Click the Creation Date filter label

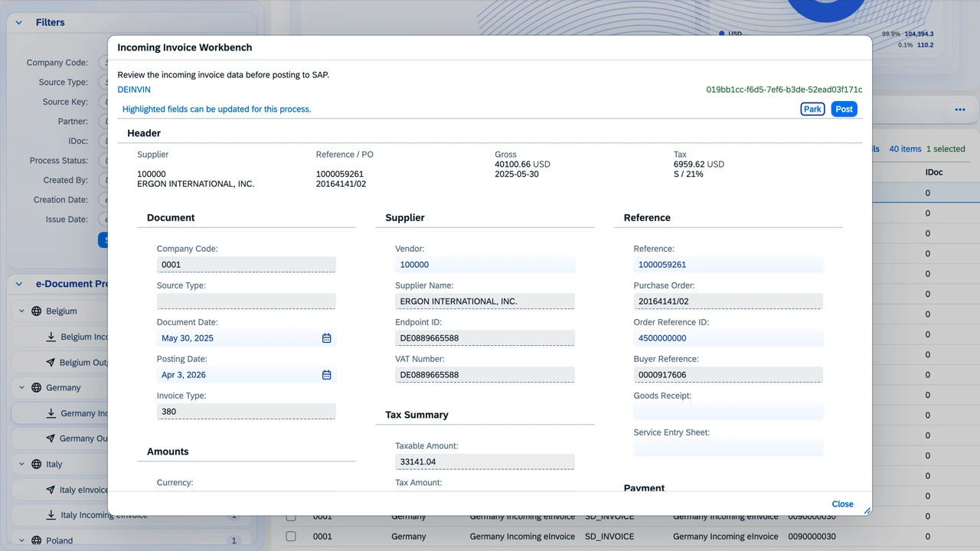[61, 200]
